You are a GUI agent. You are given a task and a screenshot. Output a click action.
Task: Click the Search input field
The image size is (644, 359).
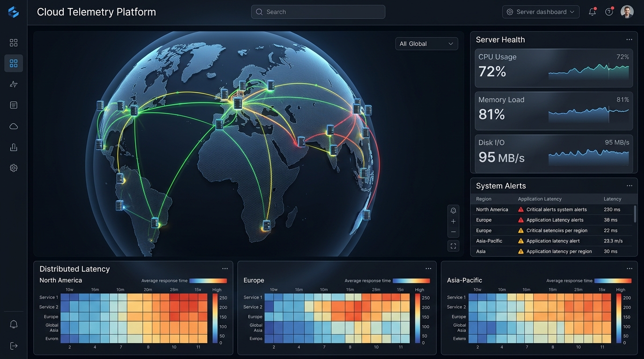point(318,12)
